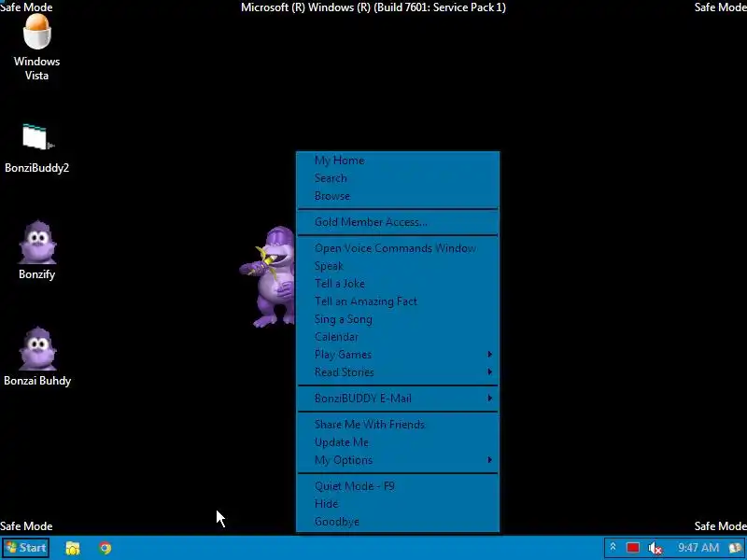The image size is (747, 560).
Task: Select Share Me With Friends
Action: (398, 425)
